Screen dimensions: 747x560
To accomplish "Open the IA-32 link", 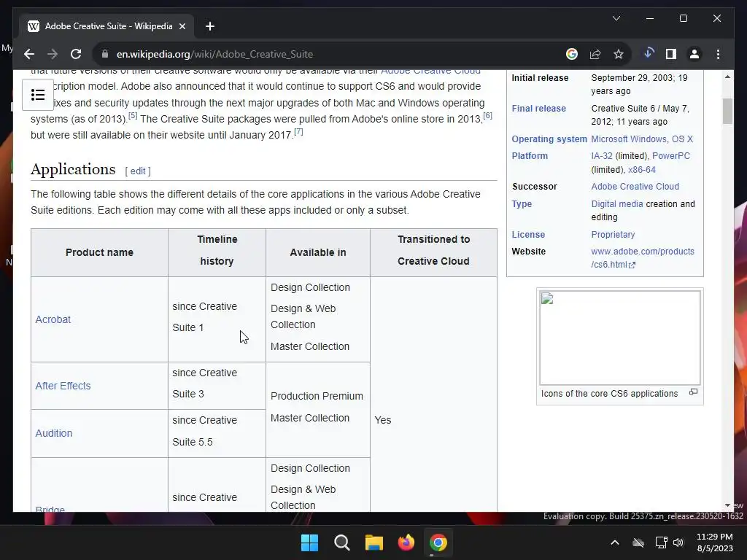I will tap(602, 156).
